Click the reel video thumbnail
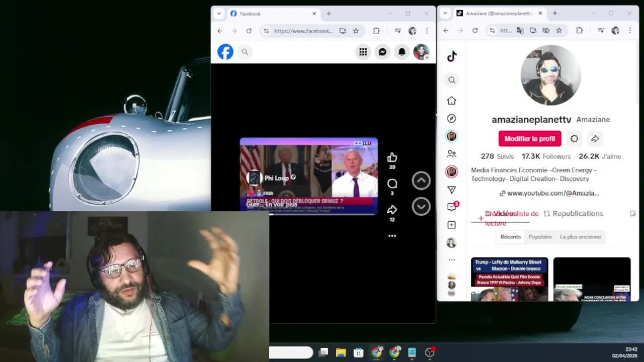This screenshot has height=362, width=644. pos(308,176)
